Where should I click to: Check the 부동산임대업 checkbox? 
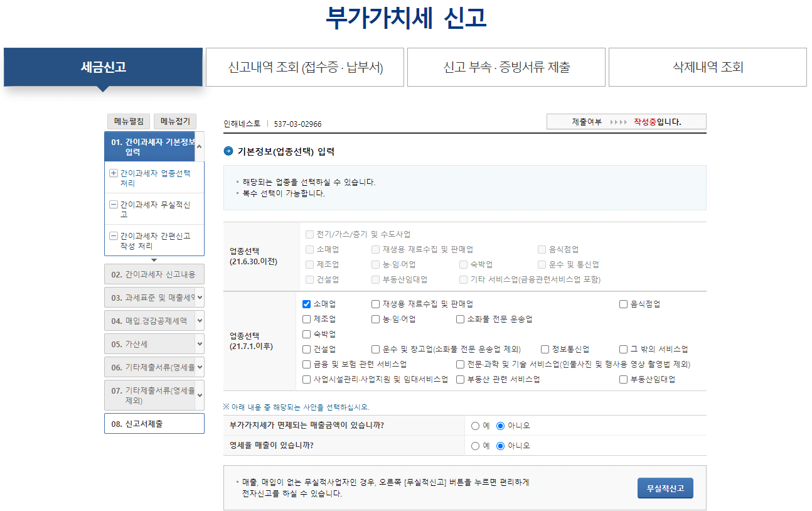(623, 379)
